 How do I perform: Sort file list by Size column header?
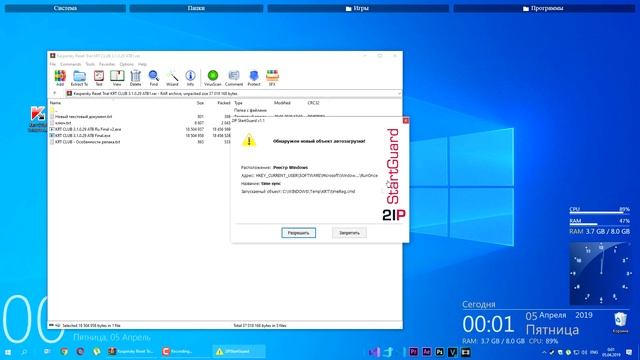click(x=200, y=103)
